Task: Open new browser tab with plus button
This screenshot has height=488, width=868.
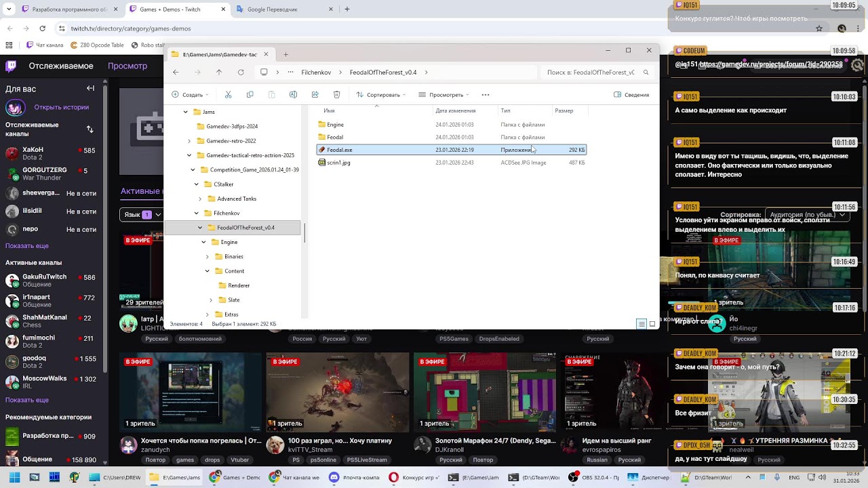Action: 347,9
